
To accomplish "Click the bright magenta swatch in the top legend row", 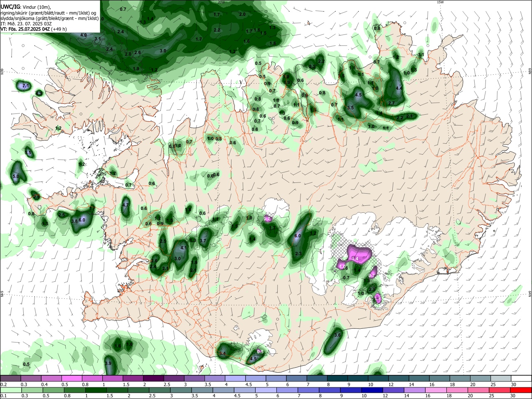I will tap(72, 379).
